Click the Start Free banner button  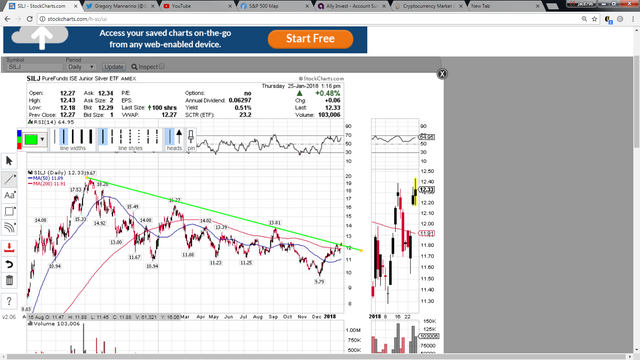[310, 39]
